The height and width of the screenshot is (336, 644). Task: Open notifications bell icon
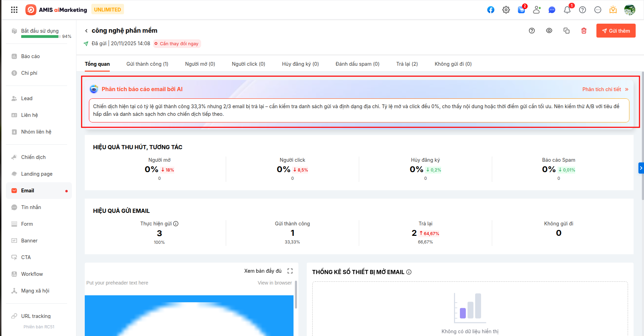tap(567, 10)
